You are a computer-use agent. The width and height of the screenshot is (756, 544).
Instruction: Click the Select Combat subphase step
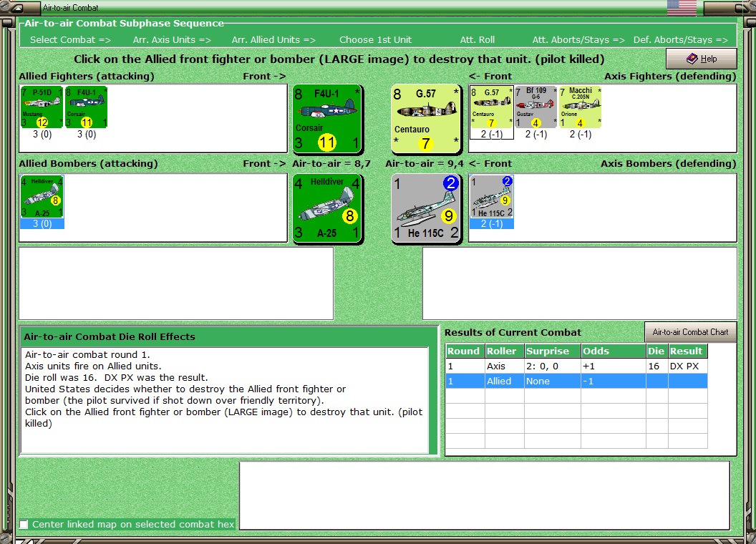(70, 40)
